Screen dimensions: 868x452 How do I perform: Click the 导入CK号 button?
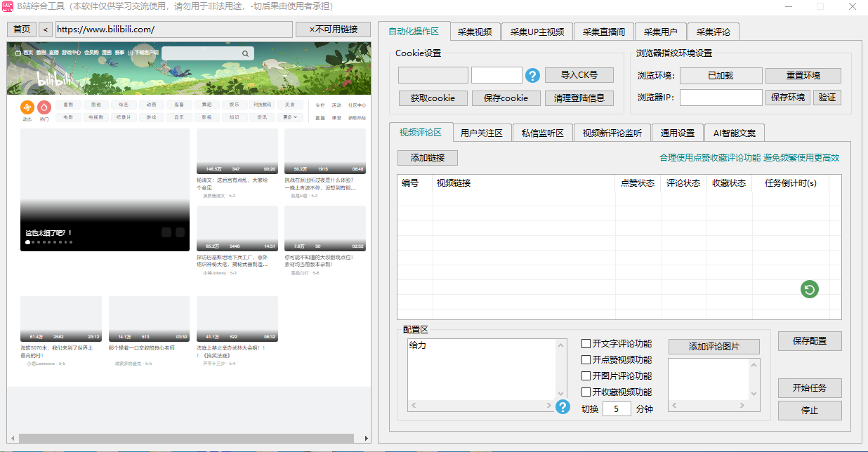point(579,75)
